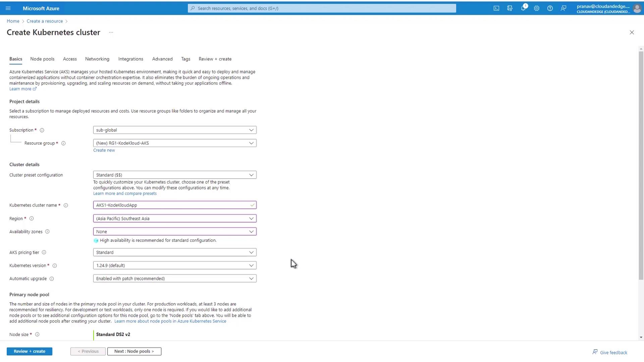Click info icon beside Kubernetes version
The height and width of the screenshot is (362, 644).
tap(55, 266)
